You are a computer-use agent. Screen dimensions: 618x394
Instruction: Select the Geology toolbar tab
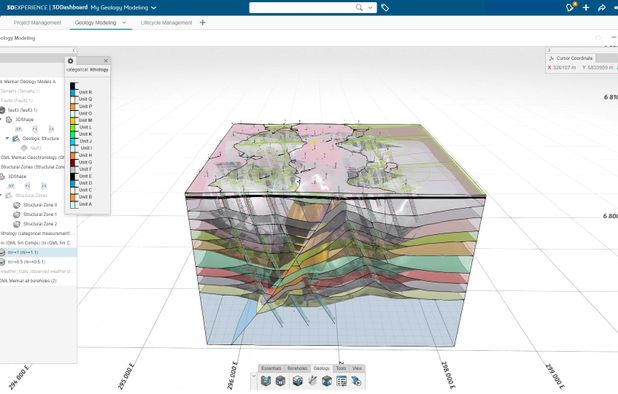pos(322,368)
